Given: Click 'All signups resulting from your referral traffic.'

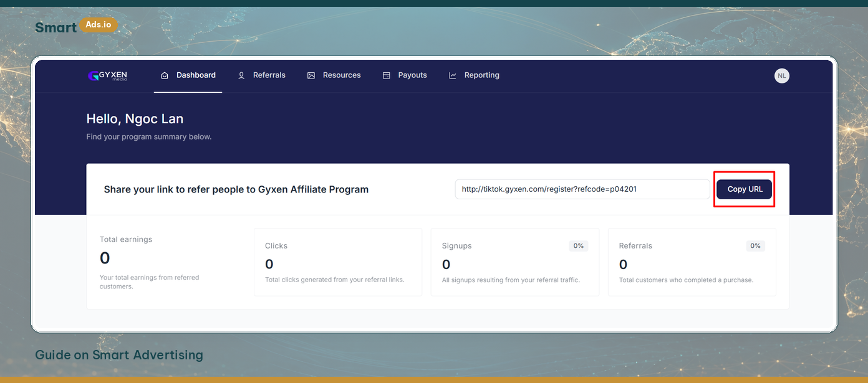Looking at the screenshot, I should [x=511, y=280].
